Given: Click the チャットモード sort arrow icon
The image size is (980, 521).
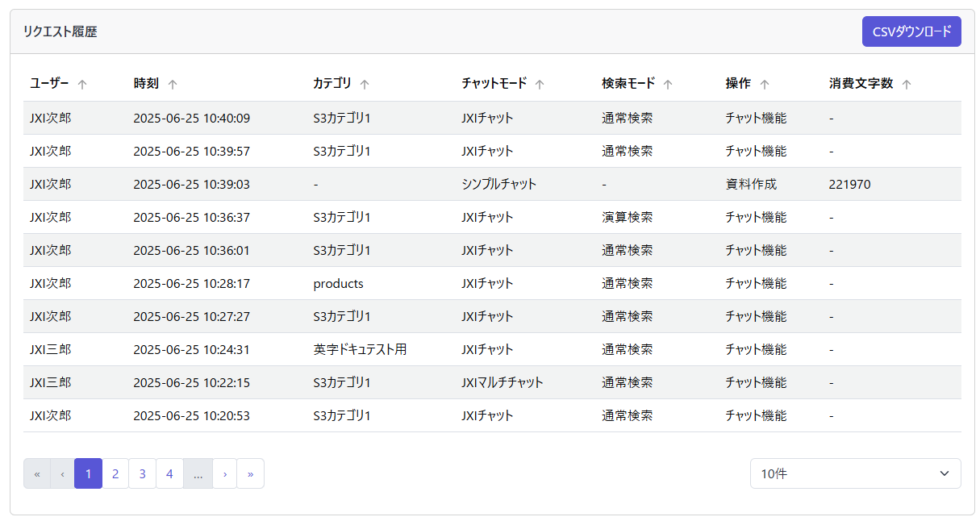Looking at the screenshot, I should point(540,84).
